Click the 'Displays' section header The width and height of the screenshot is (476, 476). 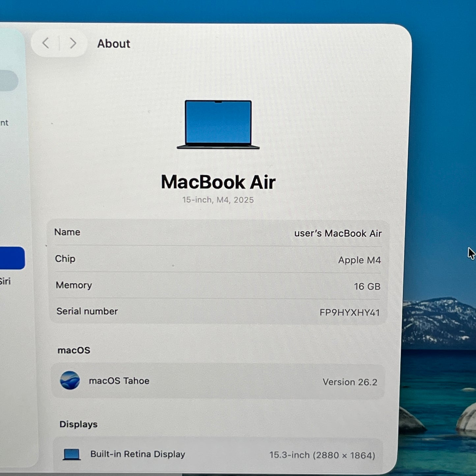tap(78, 424)
